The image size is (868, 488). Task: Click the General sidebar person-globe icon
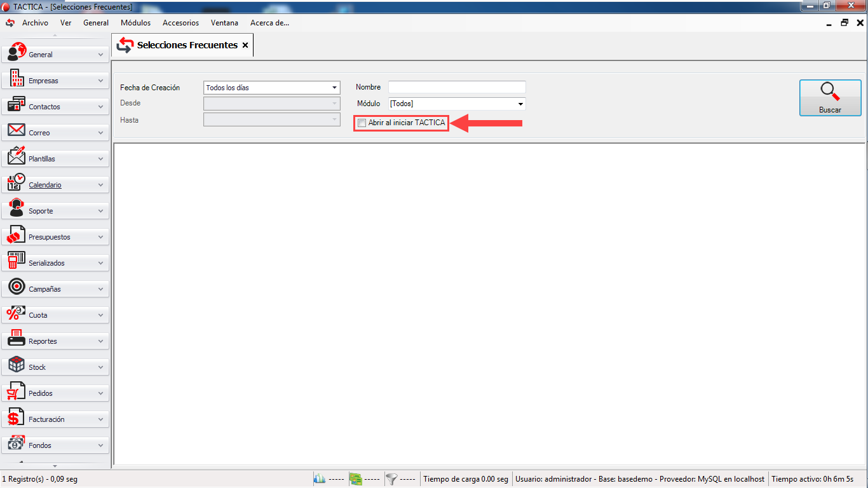(17, 53)
